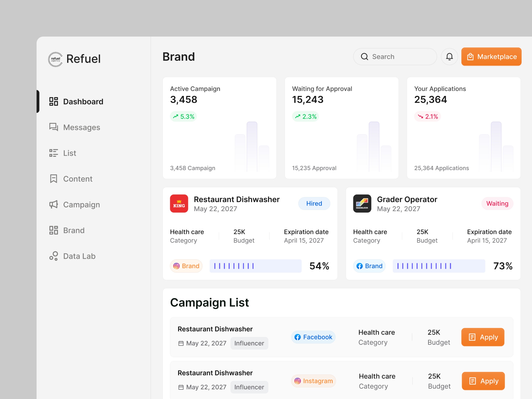Viewport: 532px width, 399px height.
Task: Click the 73% progress bar on Grader Operator
Action: pyautogui.click(x=439, y=266)
